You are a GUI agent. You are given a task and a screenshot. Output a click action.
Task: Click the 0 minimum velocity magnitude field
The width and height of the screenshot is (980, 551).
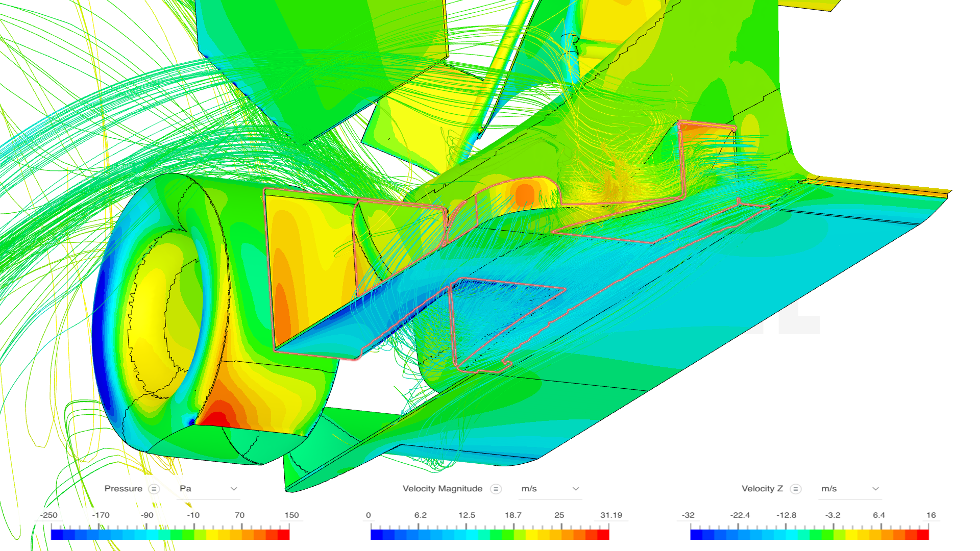tap(369, 515)
